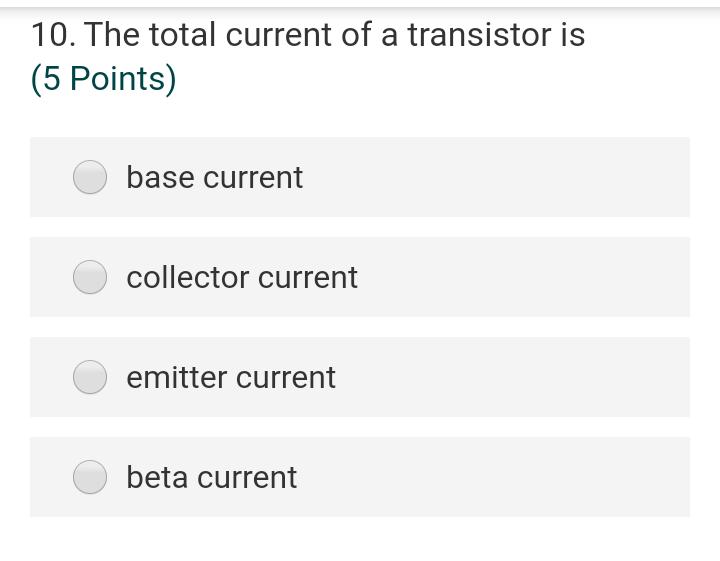This screenshot has height=561, width=720.
Task: Pick the "beta current" radio button
Action: pyautogui.click(x=90, y=477)
